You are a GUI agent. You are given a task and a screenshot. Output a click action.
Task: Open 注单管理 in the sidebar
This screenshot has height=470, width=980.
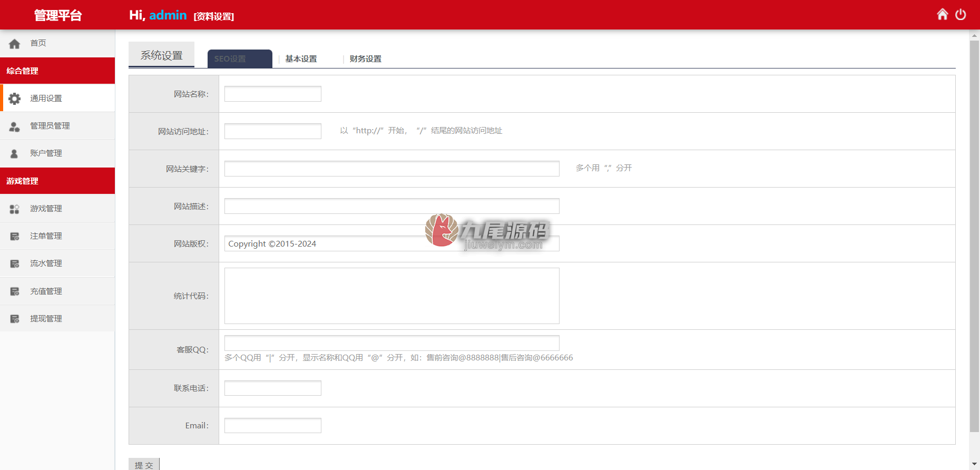pyautogui.click(x=57, y=236)
